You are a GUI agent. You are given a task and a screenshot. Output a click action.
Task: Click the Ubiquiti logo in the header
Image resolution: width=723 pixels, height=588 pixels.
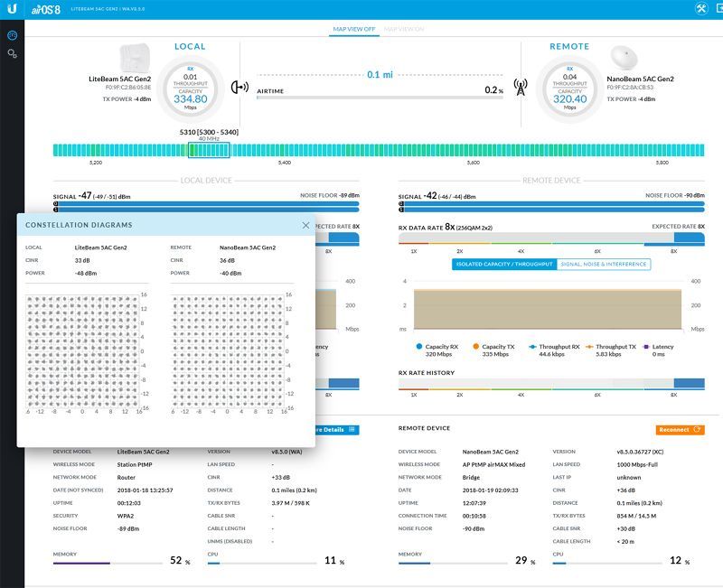pos(12,9)
